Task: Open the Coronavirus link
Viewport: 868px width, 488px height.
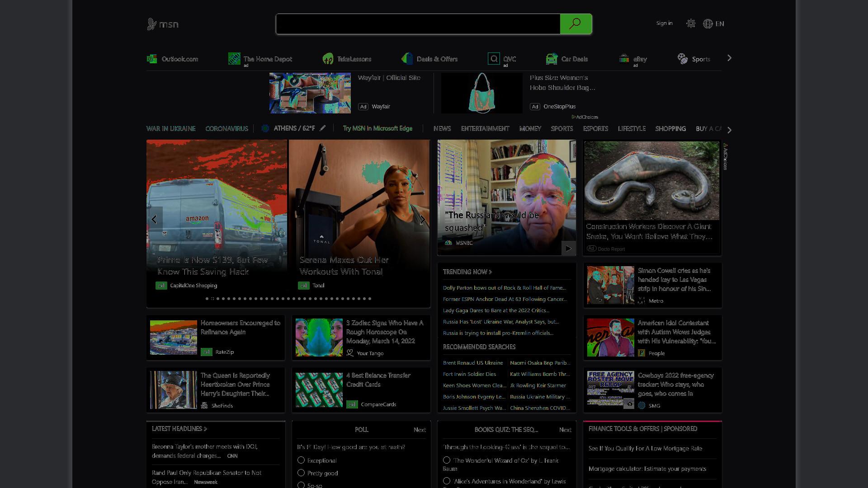Action: [x=226, y=128]
